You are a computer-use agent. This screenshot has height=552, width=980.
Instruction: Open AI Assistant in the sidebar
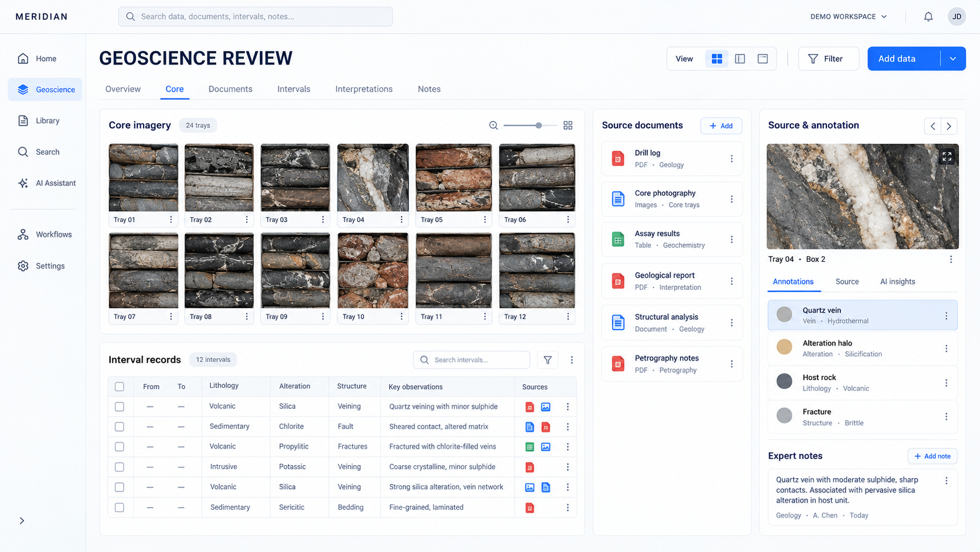click(x=46, y=183)
